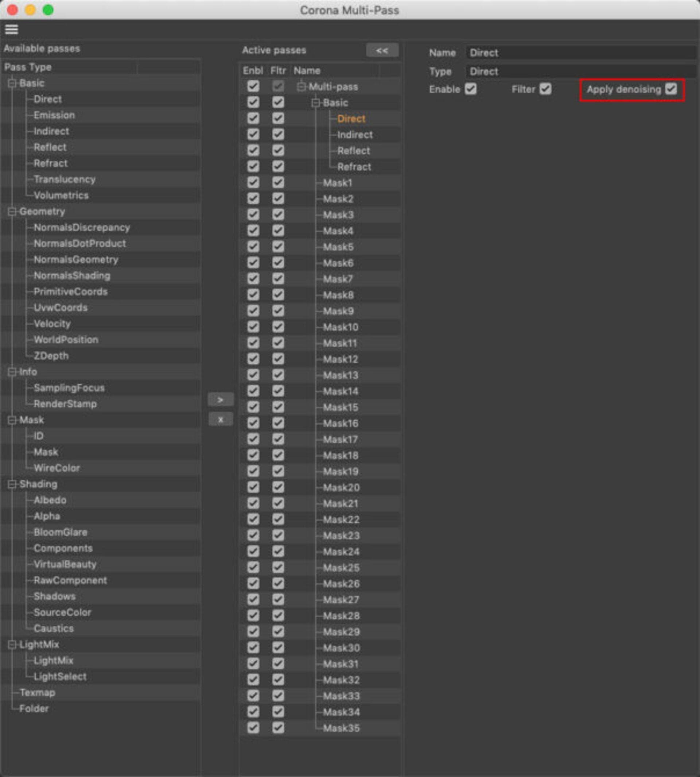This screenshot has width=700, height=777.
Task: Select Volumetrics pass type
Action: 61,196
